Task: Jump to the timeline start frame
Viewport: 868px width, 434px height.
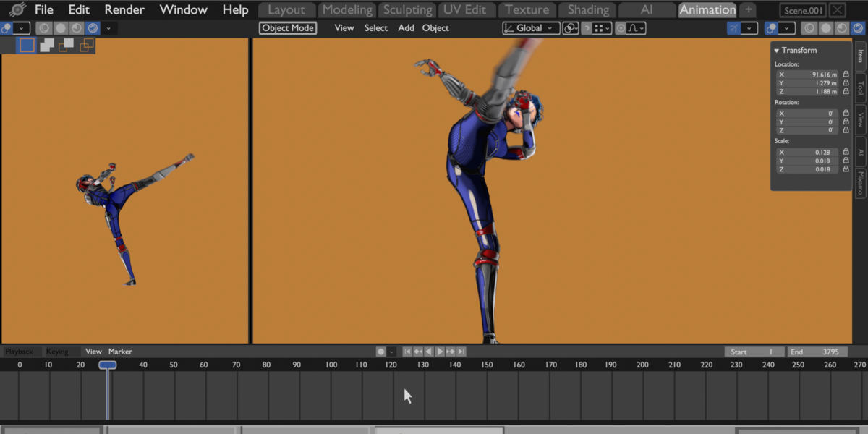Action: [407, 352]
